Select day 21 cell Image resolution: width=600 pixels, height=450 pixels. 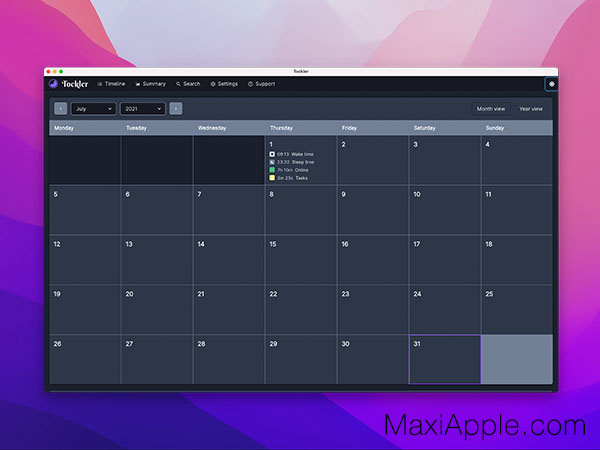(x=228, y=310)
